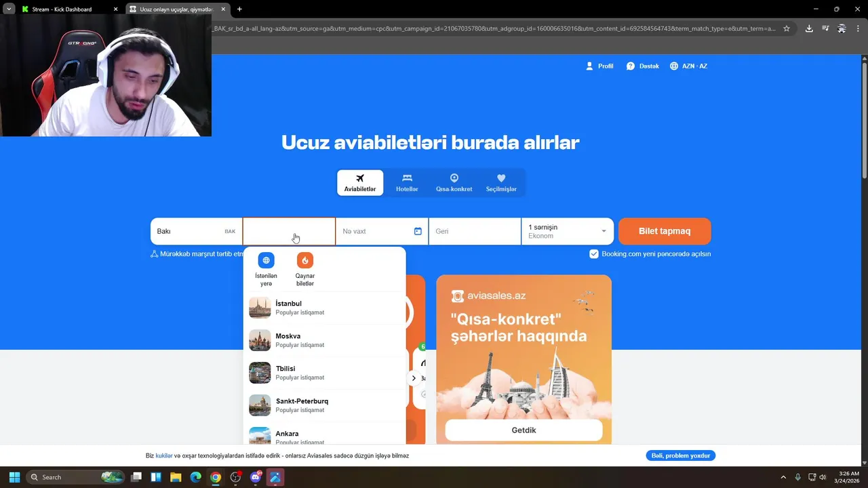868x488 pixels.
Task: Open Dəstək support link
Action: [642, 66]
